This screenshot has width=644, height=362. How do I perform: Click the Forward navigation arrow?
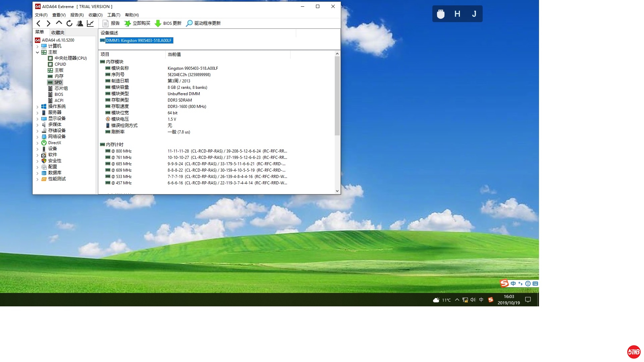tap(49, 23)
